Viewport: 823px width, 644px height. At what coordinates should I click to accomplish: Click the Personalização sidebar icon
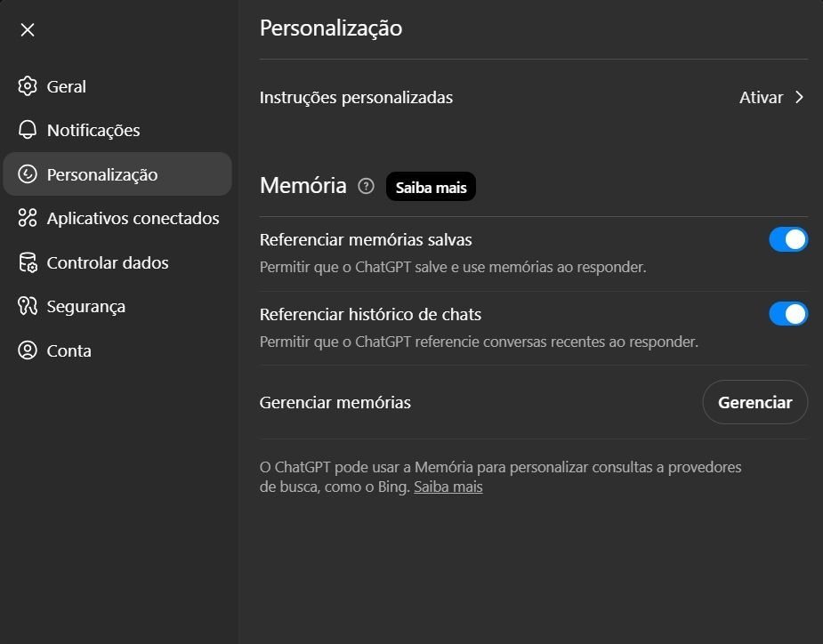tap(28, 174)
